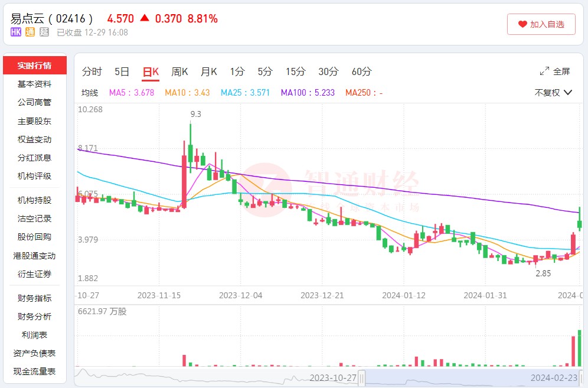Toggle the MA25 moving average line

[245, 93]
